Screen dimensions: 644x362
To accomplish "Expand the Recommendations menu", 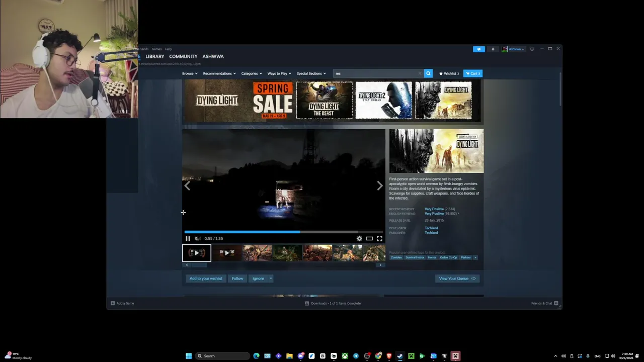I will point(219,73).
